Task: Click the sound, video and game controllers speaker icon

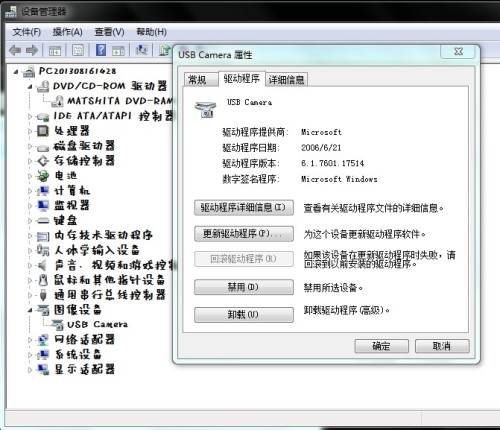Action: point(42,265)
